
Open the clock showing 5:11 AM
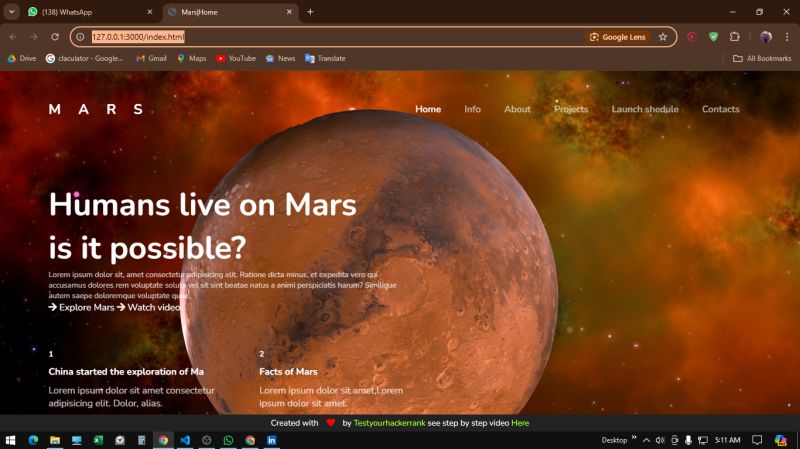click(x=727, y=440)
